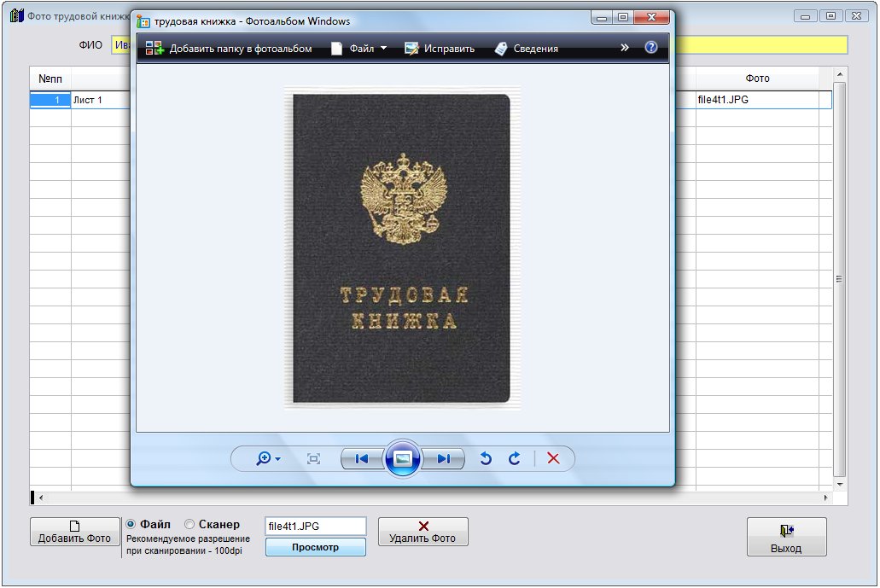
Task: Select the row number 1 cell
Action: pyautogui.click(x=50, y=100)
